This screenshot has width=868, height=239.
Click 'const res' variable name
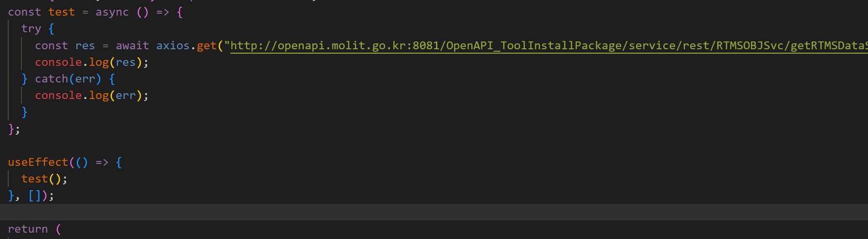tap(85, 46)
